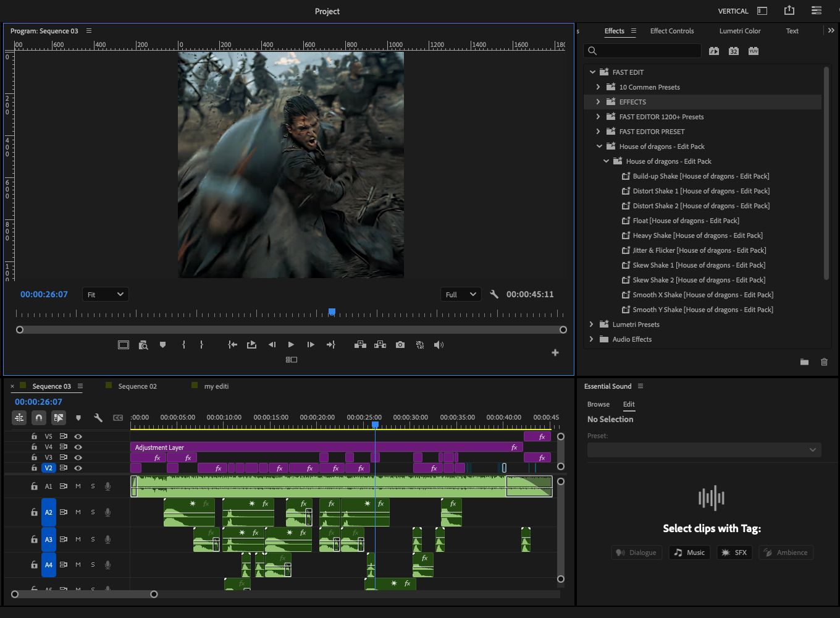This screenshot has height=618, width=840.
Task: Tag clips as Dialogue
Action: [x=636, y=552]
